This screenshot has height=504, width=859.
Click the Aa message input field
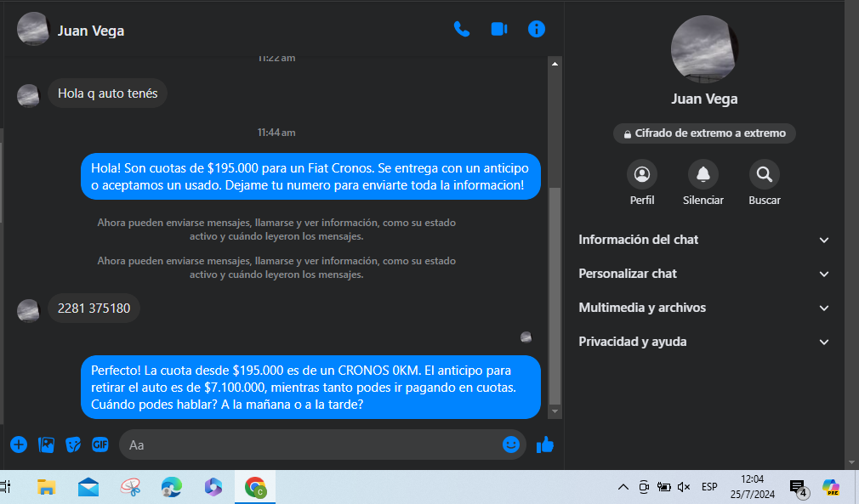point(310,445)
